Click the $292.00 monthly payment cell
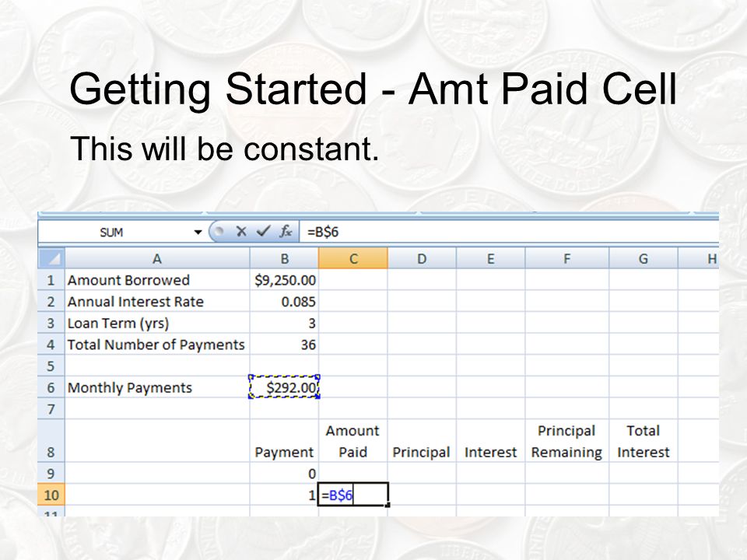Image resolution: width=747 pixels, height=560 pixels. [285, 387]
